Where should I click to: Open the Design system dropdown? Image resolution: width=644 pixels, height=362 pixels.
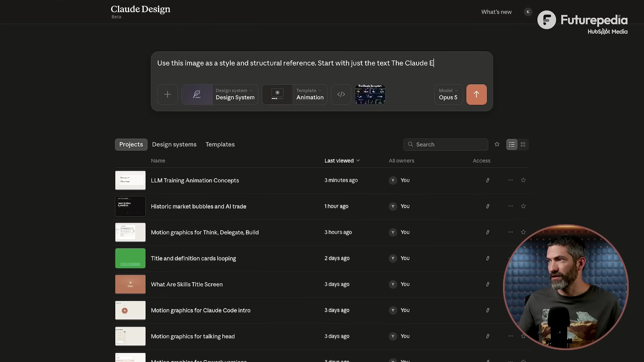click(220, 95)
